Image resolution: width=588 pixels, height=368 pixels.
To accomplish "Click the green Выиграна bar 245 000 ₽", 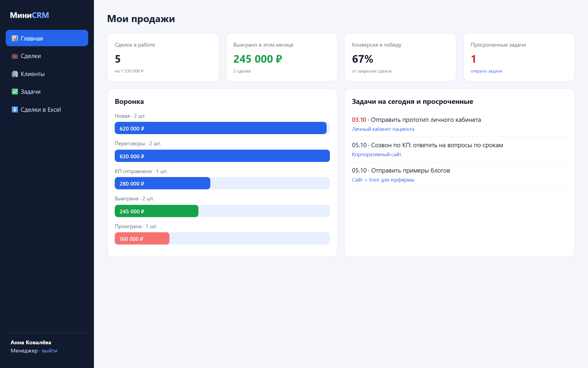I will [157, 211].
